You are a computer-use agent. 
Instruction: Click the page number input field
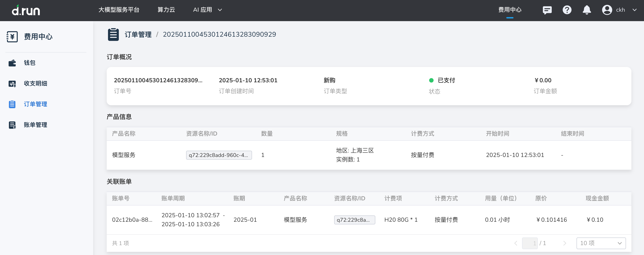(529, 243)
